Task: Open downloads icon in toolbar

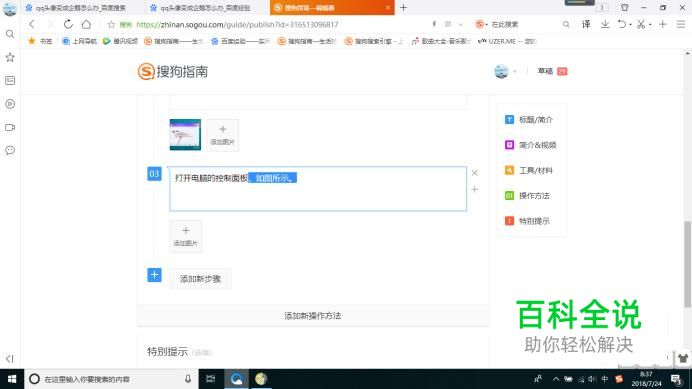Action: 605,24
